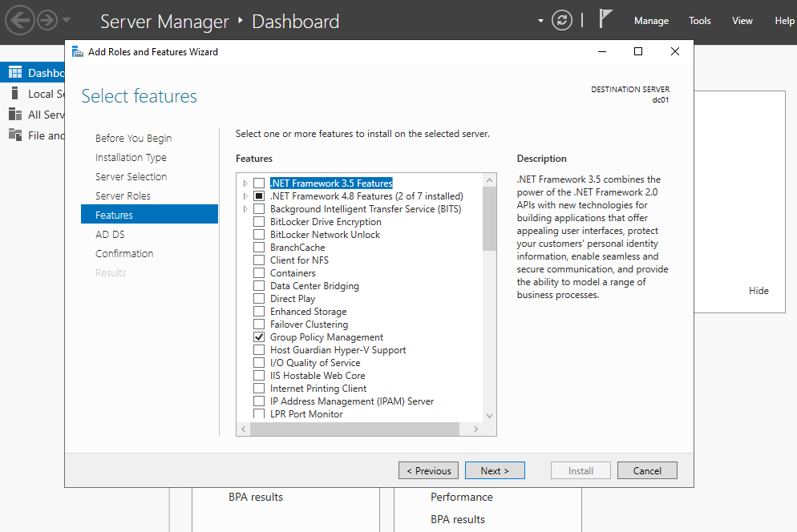The width and height of the screenshot is (797, 532).
Task: Go to the Server Roles step
Action: point(123,195)
